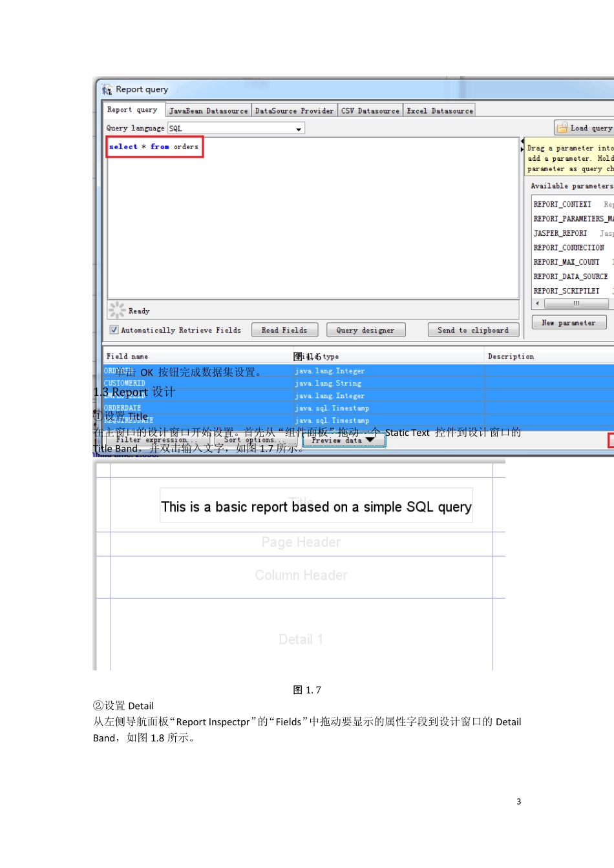Click the Load query folder icon

click(562, 128)
